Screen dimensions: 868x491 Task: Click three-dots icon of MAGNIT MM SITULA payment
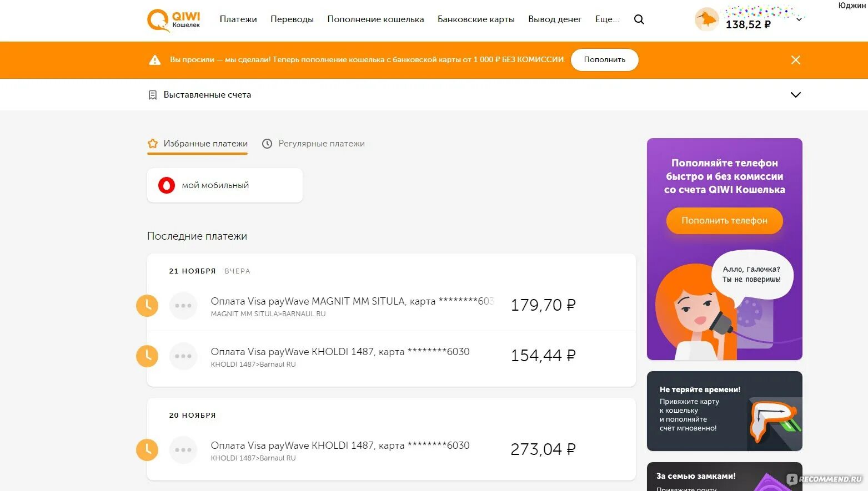tap(183, 306)
